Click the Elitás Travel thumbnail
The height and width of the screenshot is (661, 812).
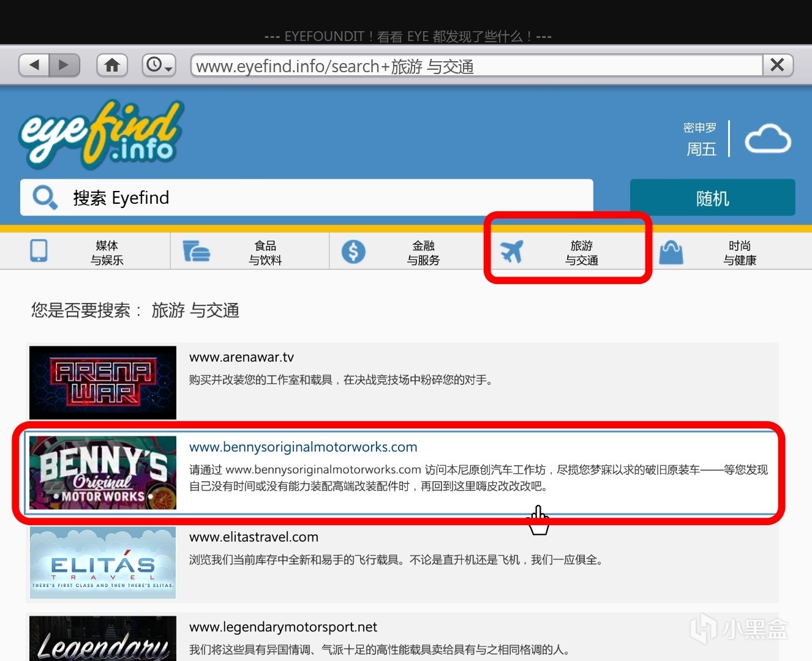(103, 562)
